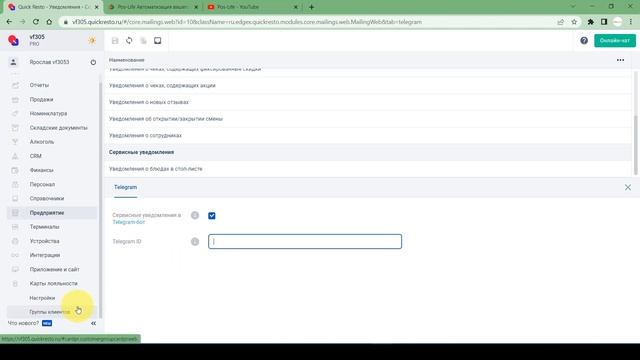Select row Сервисные уведомления
640x360 pixels.
[x=368, y=152]
